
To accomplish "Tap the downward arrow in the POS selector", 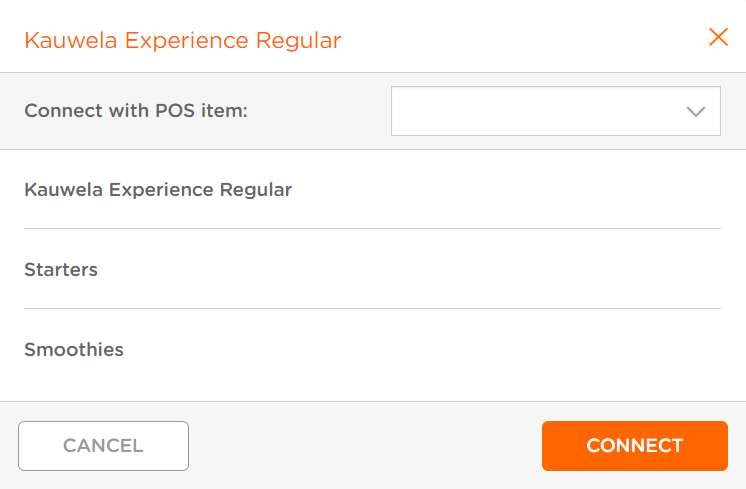I will point(696,112).
